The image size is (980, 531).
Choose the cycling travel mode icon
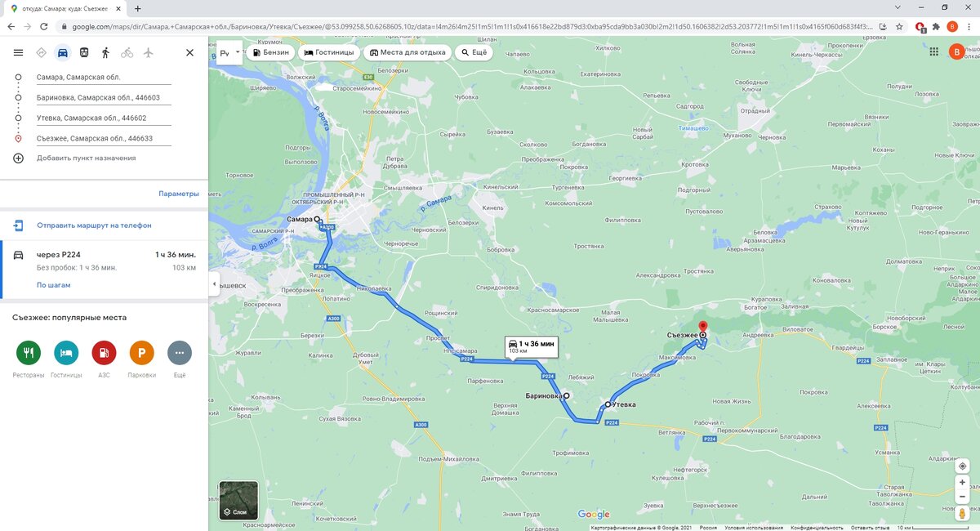[x=127, y=52]
